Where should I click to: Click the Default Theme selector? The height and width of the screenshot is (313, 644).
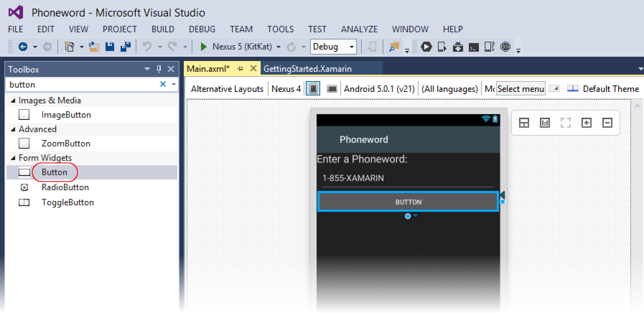610,89
